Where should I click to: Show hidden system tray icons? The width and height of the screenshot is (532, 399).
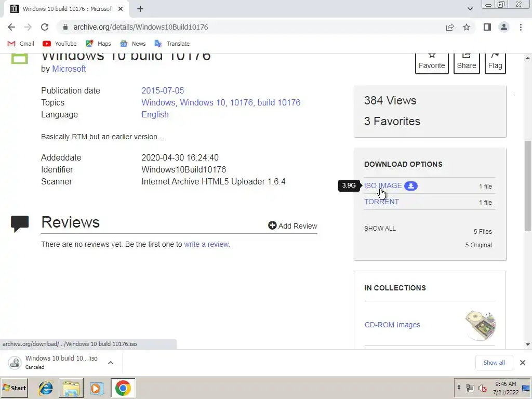[x=459, y=388]
